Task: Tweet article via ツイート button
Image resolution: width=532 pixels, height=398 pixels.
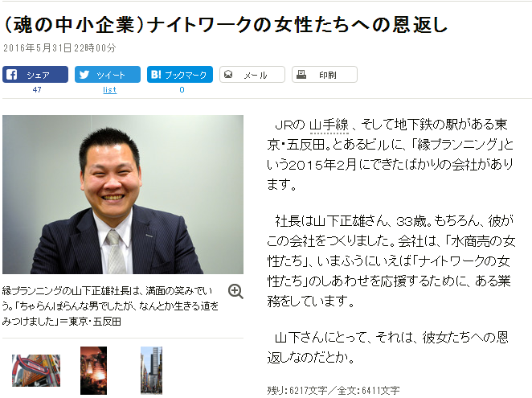Action: [x=108, y=74]
